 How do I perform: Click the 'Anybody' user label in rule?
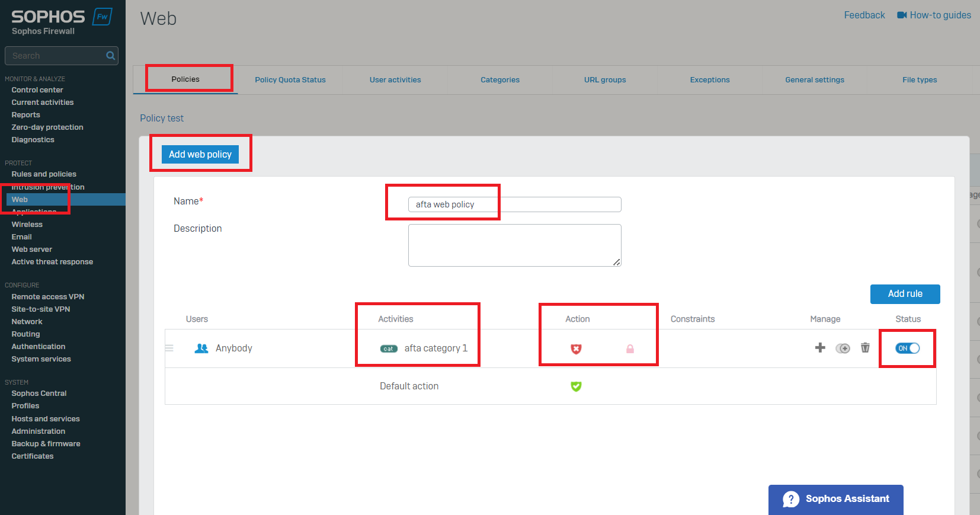[x=234, y=348]
